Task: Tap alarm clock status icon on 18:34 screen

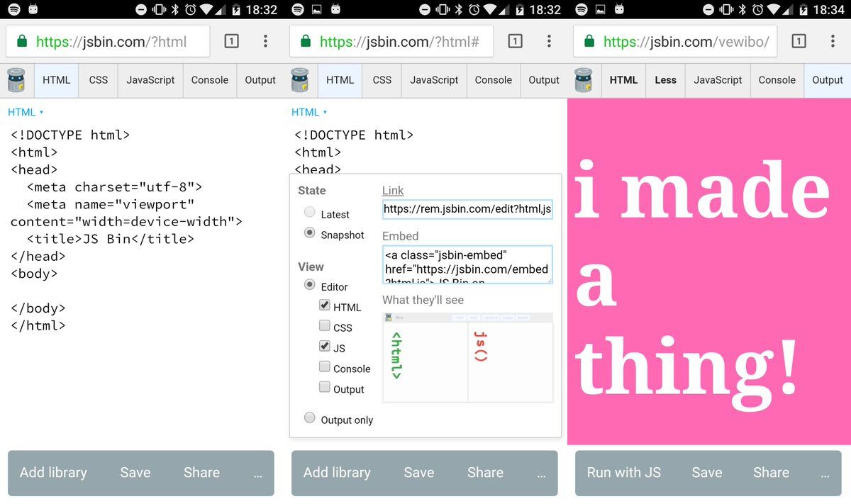Action: [x=760, y=10]
